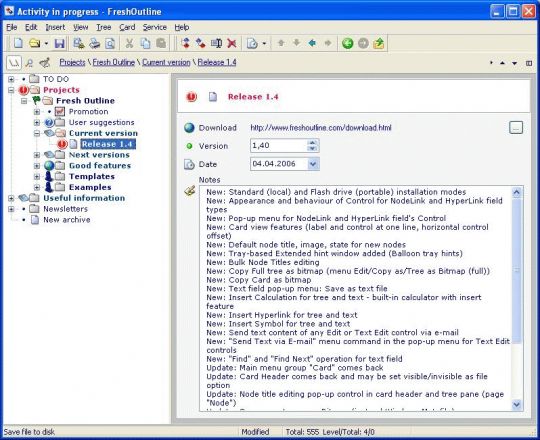Click the small down triangle at path bar right
540x440 pixels.
pyautogui.click(x=514, y=63)
